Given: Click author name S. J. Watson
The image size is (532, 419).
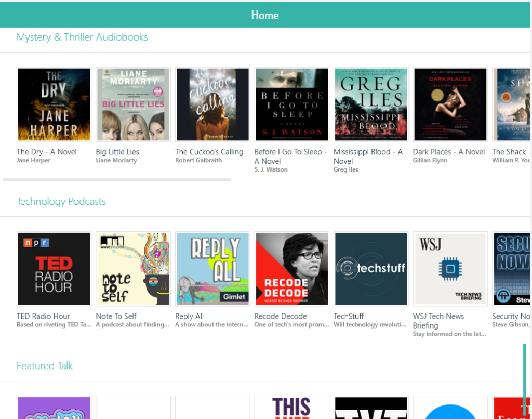Looking at the screenshot, I should point(271,169).
